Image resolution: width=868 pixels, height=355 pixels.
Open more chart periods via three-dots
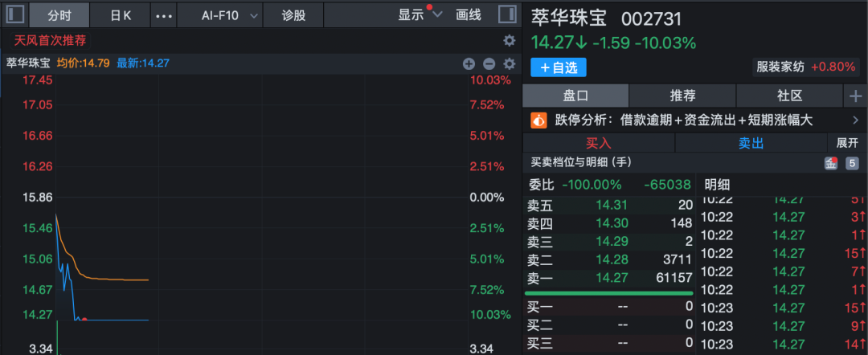click(163, 15)
